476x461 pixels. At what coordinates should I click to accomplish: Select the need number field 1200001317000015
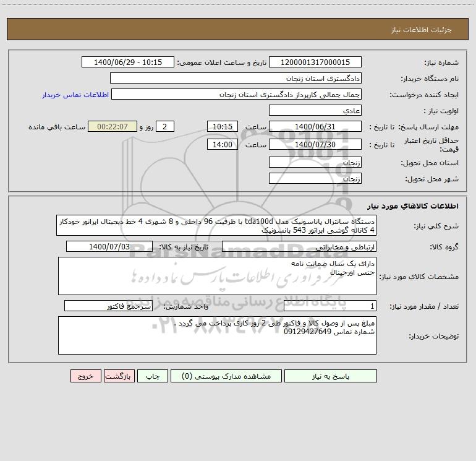[x=315, y=62]
